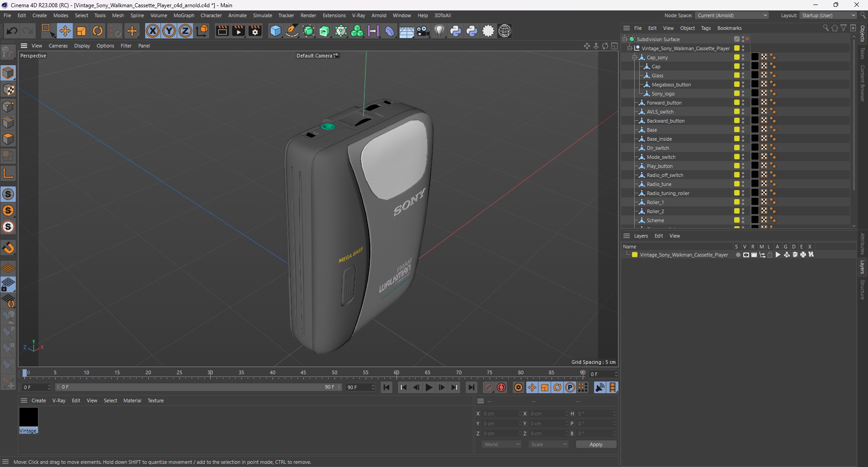Add a Cube primitive object
The height and width of the screenshot is (467, 868).
click(x=275, y=31)
